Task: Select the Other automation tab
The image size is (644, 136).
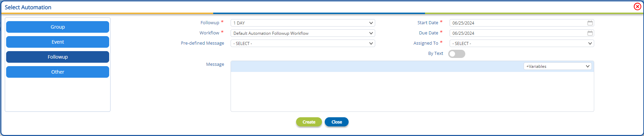Action: tap(58, 72)
